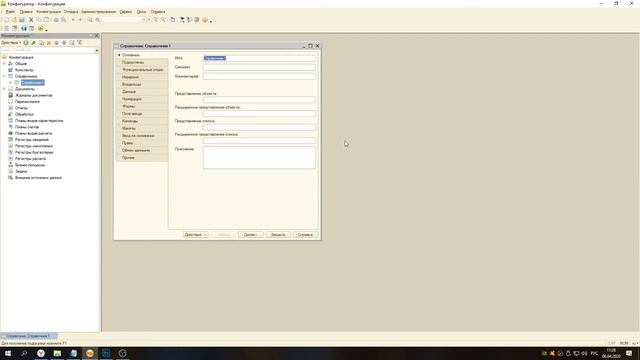Click the Пояснение text area
The image size is (640, 360).
(259, 158)
